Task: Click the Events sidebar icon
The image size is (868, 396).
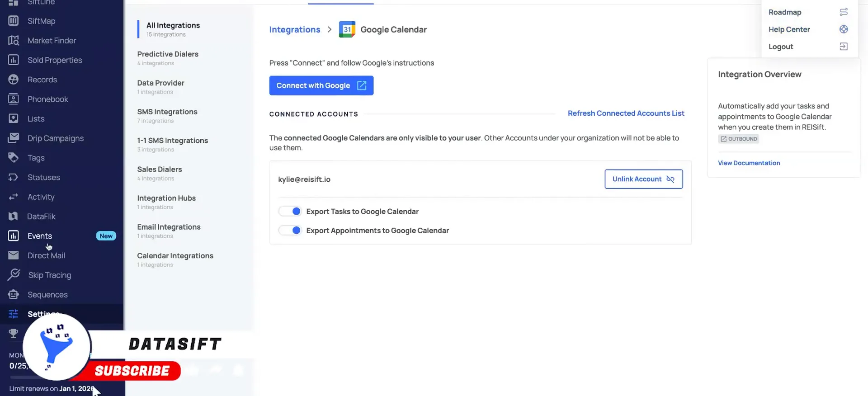Action: coord(14,236)
